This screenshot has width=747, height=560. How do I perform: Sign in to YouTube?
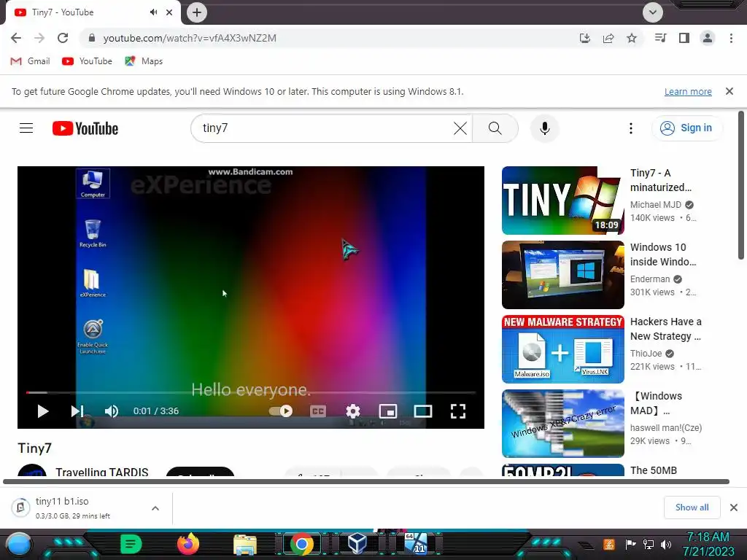click(x=687, y=128)
